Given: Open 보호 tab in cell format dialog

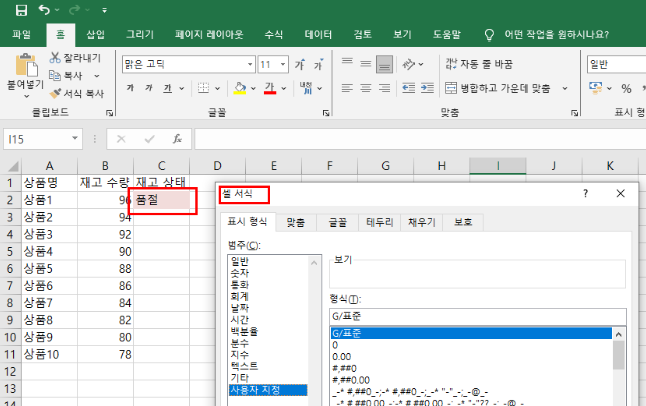Looking at the screenshot, I should tap(463, 223).
